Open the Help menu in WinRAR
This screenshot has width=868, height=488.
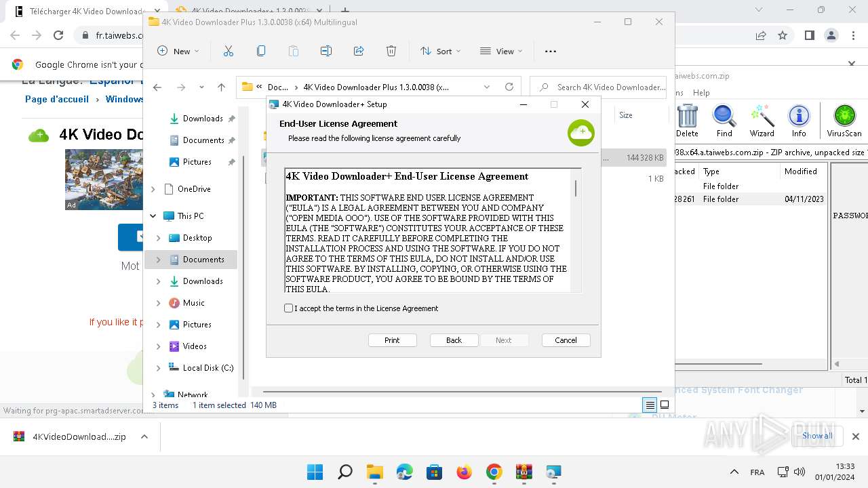tap(701, 93)
